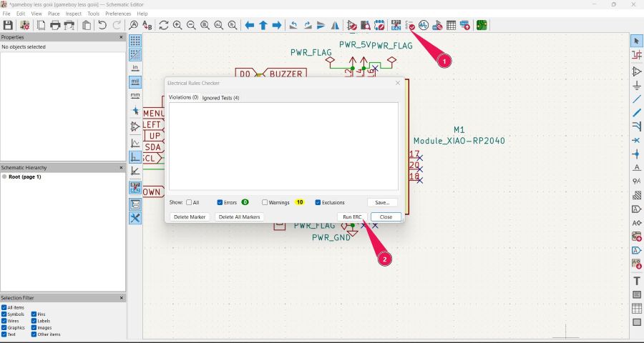The height and width of the screenshot is (343, 644).
Task: Switch to the Ignored Tests (4) tab
Action: point(220,98)
